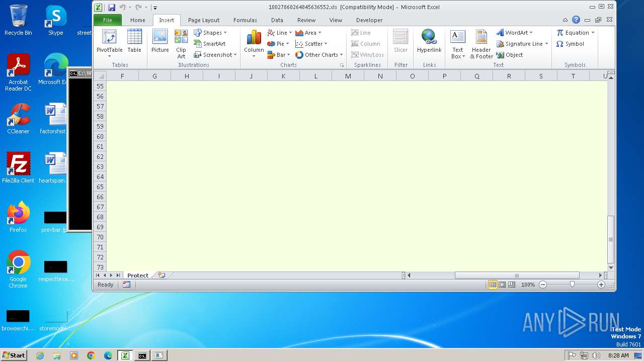Click the zoom out minus button

(x=543, y=285)
